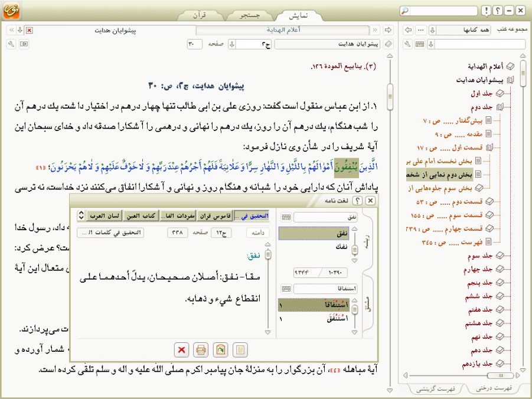This screenshot has width=532, height=399.
Task: Switch to the فهرست درختی tab
Action: 494,388
